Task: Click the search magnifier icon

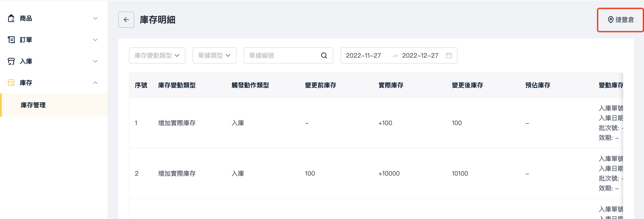Action: pos(324,55)
